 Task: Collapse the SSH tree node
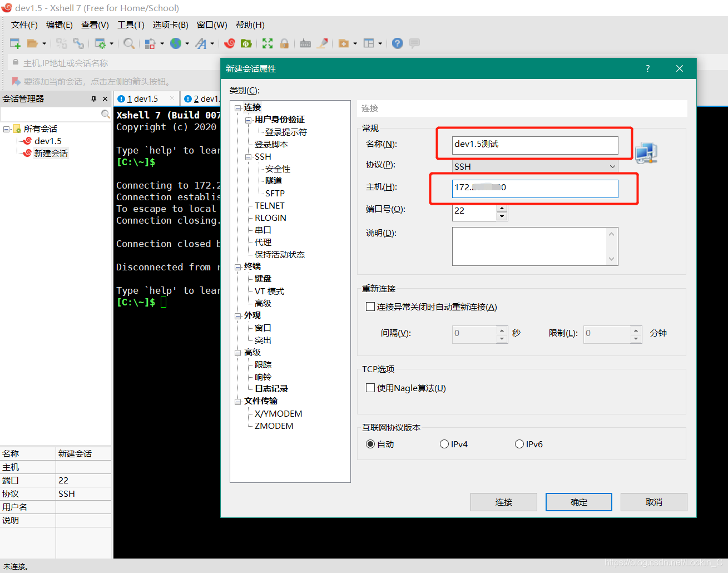[249, 157]
